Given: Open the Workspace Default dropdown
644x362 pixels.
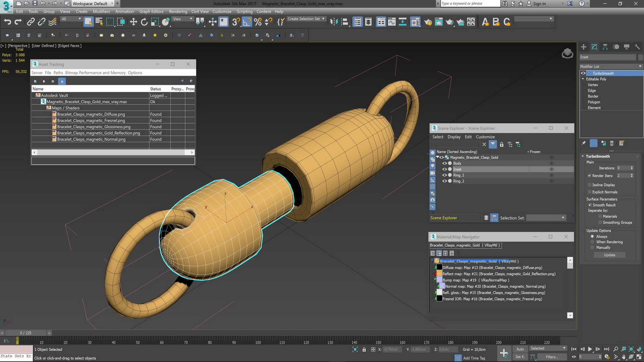Looking at the screenshot, I should 93,4.
